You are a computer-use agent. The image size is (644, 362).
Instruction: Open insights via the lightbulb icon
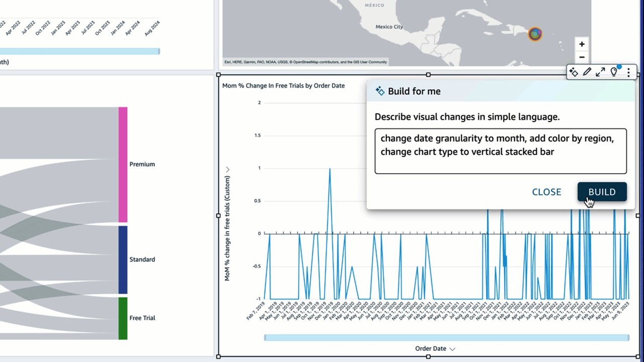614,72
